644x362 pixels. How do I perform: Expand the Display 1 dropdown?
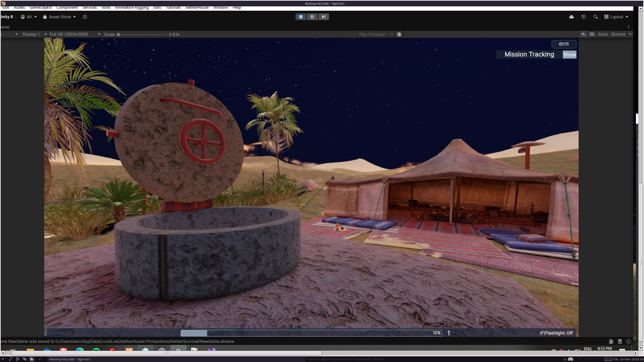tap(34, 34)
